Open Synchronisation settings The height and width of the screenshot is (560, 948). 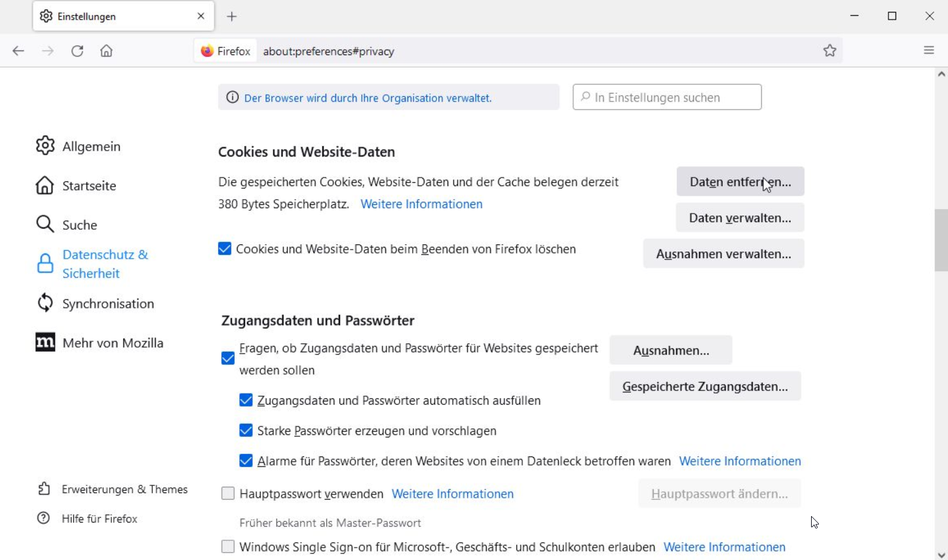(108, 303)
